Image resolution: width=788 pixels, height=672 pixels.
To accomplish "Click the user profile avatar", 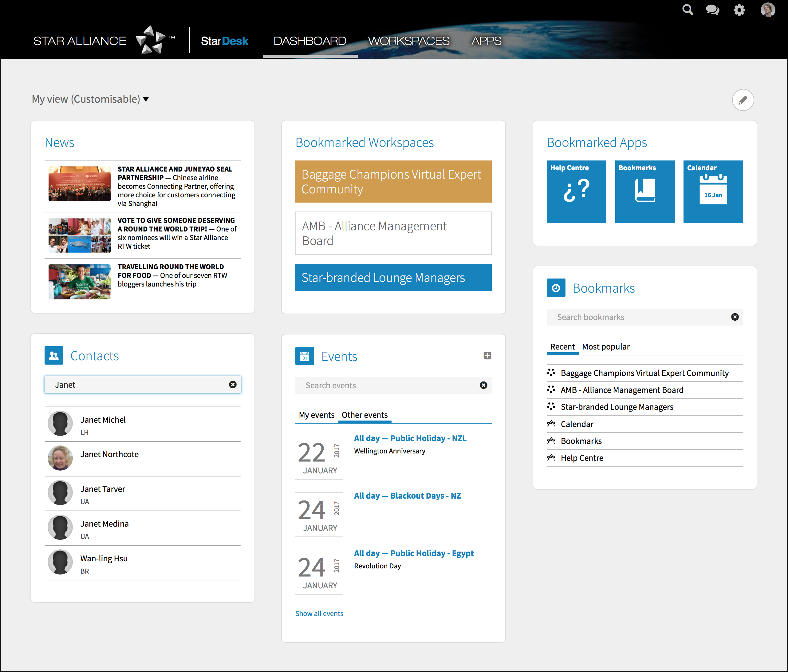I will pyautogui.click(x=767, y=10).
